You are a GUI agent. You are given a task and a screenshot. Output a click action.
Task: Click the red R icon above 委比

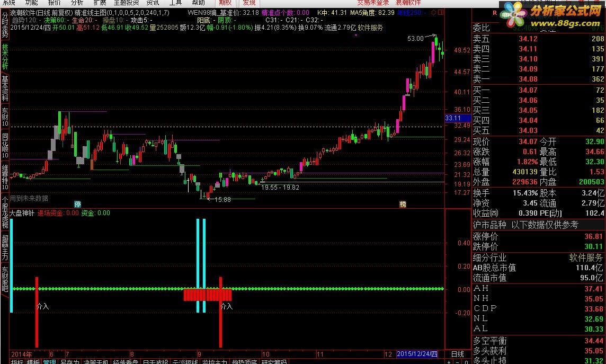tap(495, 13)
